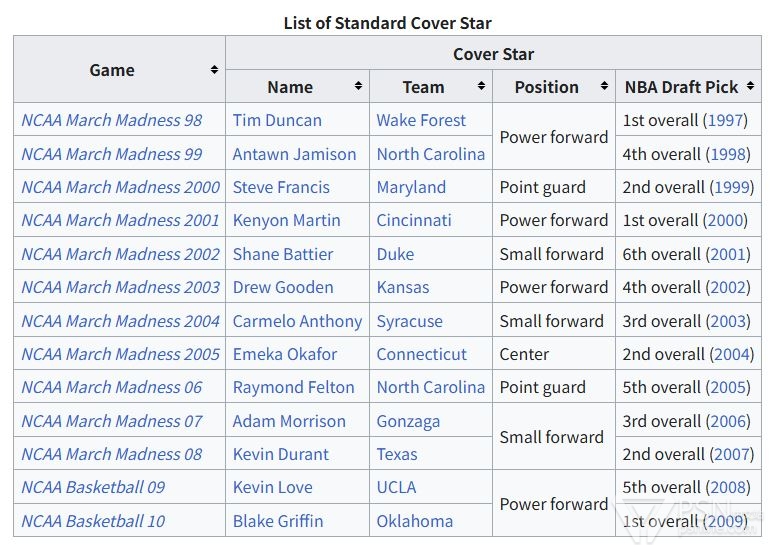The image size is (775, 556).
Task: Sort table by Game column arrows
Action: click(x=214, y=70)
